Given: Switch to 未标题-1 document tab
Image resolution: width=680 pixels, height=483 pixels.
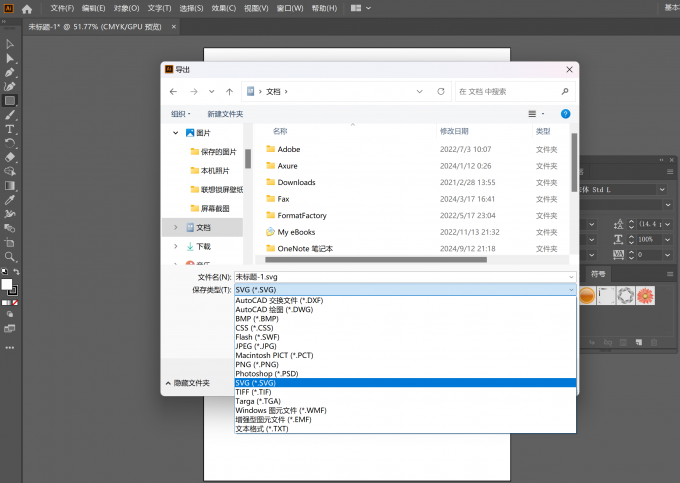Looking at the screenshot, I should pos(95,27).
